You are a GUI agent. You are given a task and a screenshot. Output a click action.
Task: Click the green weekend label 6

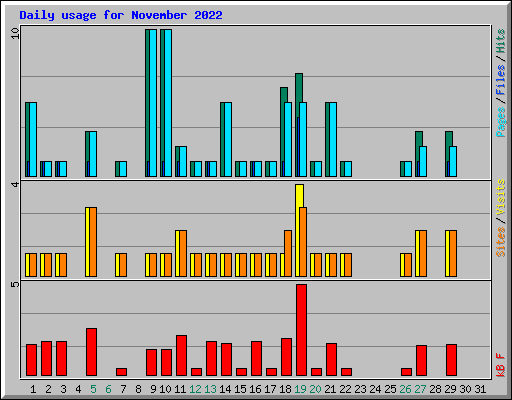pyautogui.click(x=108, y=389)
